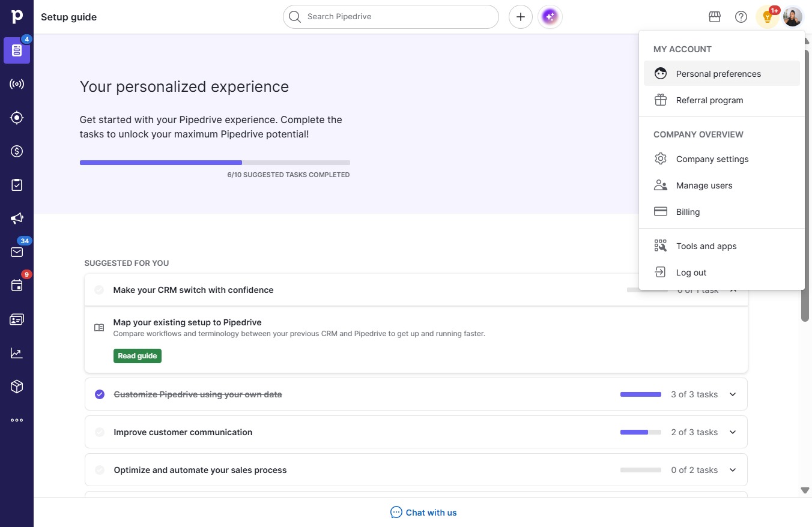Image resolution: width=812 pixels, height=527 pixels.
Task: Toggle check circle for Make your CRM switch
Action: 99,290
